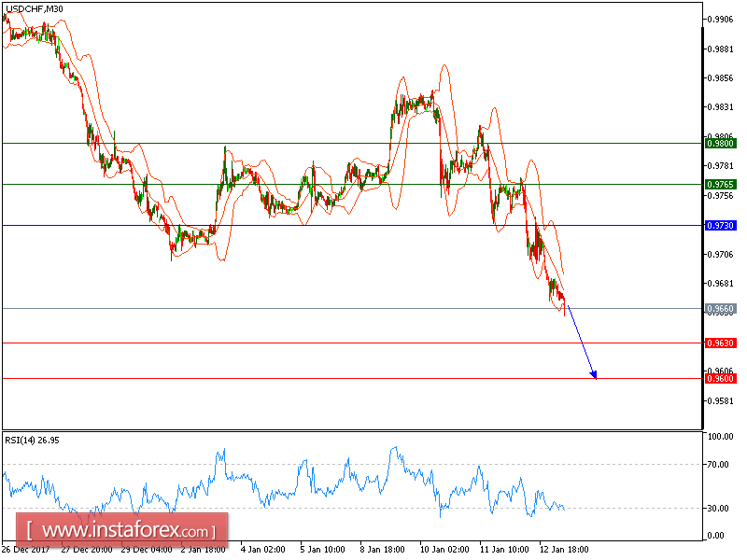
Task: Click the 8 Jan 18:00 date marker
Action: (x=383, y=551)
